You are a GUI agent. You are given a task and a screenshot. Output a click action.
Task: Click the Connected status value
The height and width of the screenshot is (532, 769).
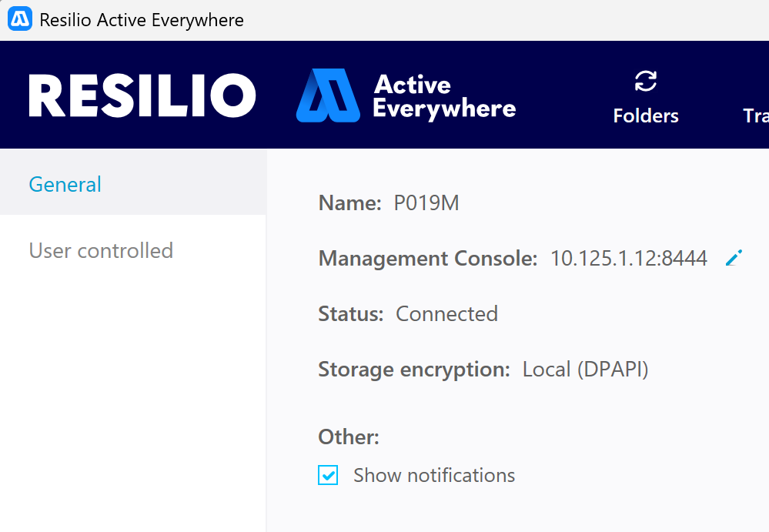click(446, 314)
